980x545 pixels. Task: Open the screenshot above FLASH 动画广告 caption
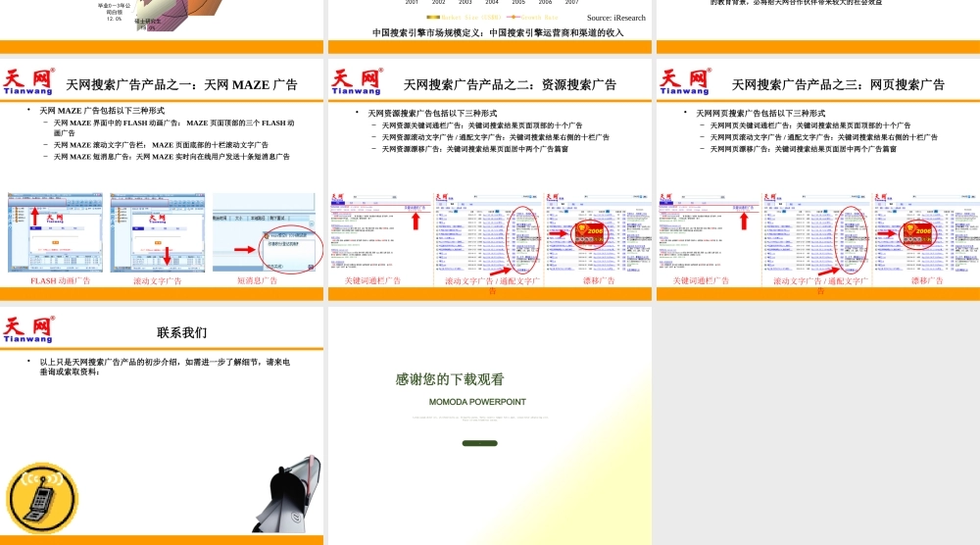point(55,232)
